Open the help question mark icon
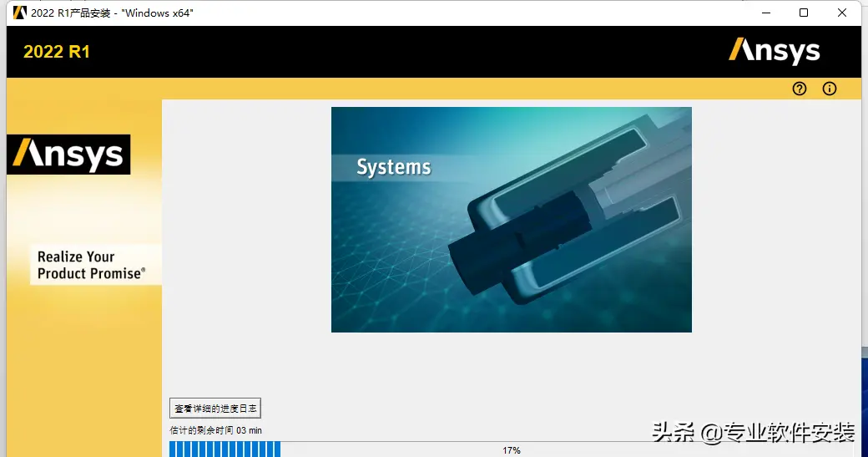This screenshot has height=457, width=868. coord(800,89)
